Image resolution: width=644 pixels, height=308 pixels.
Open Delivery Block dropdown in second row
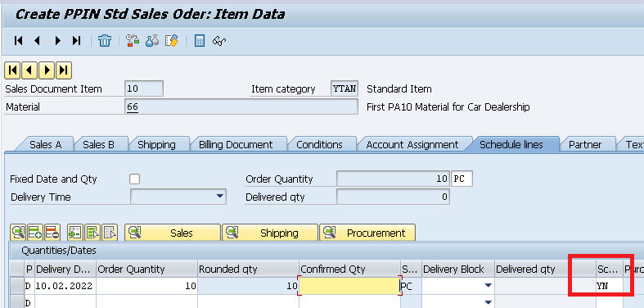[488, 302]
